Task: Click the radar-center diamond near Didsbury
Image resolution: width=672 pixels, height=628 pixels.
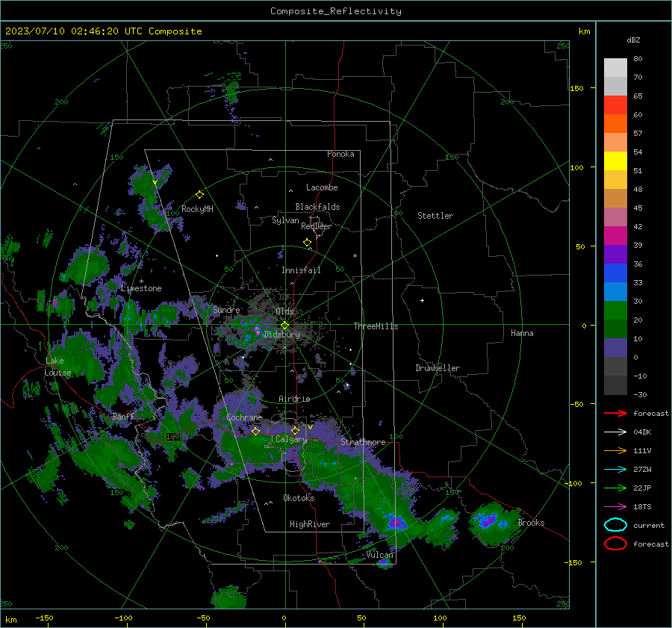Action: tap(284, 326)
